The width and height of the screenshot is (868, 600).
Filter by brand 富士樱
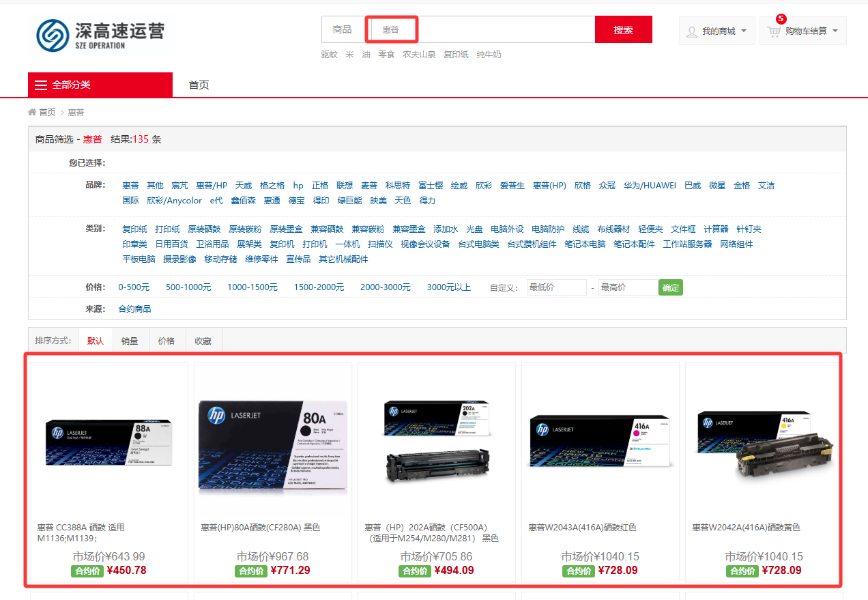tap(431, 186)
